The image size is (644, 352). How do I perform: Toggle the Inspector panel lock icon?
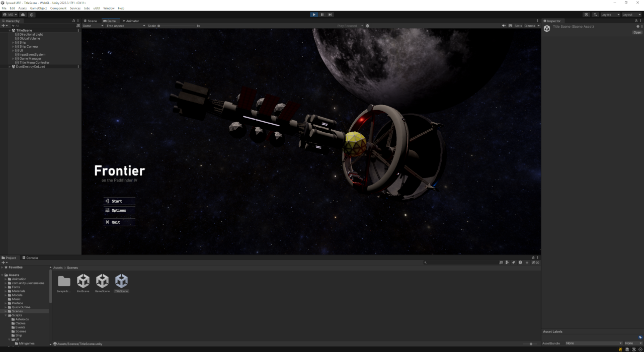point(636,21)
